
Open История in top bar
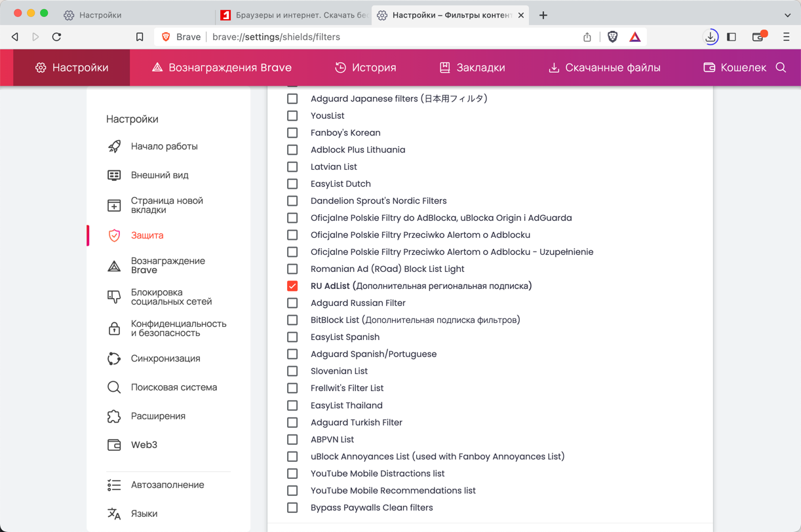coord(365,67)
